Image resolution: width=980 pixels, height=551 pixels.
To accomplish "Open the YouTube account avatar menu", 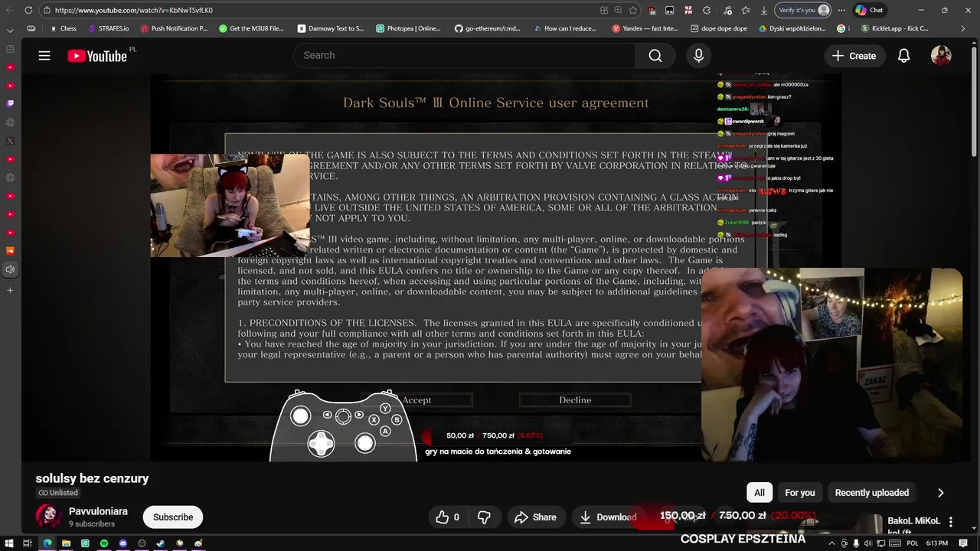I will coord(941,56).
